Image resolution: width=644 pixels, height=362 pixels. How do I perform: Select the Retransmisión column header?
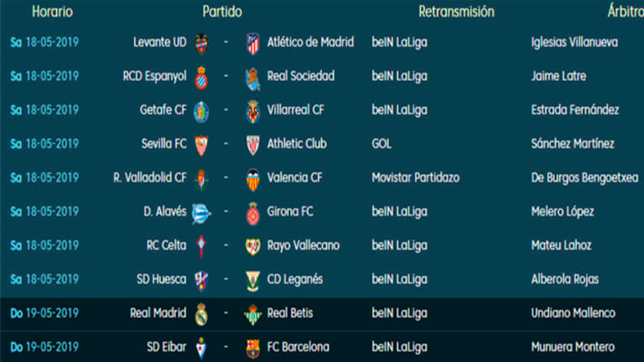click(x=456, y=12)
